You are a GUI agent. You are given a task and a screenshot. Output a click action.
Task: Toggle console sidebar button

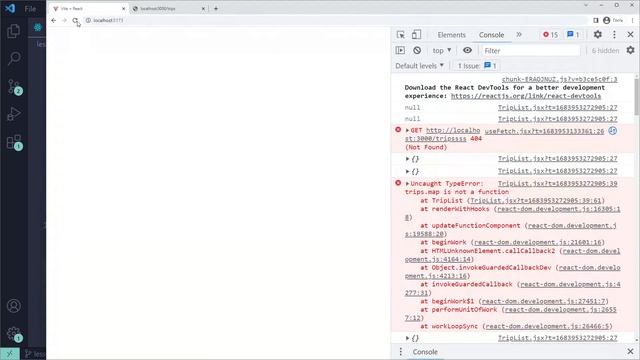(400, 50)
